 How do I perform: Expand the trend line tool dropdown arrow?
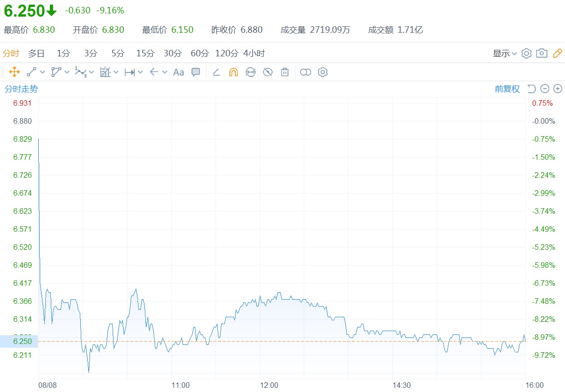pyautogui.click(x=43, y=72)
